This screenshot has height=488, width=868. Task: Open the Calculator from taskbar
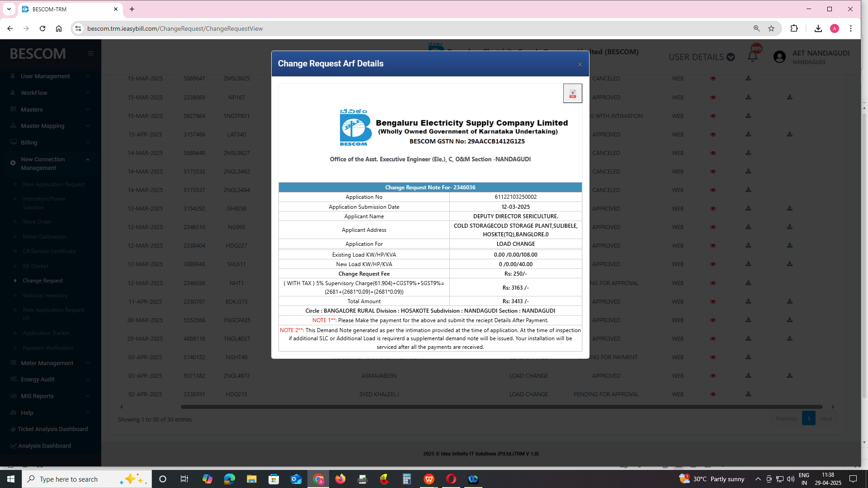tap(407, 479)
